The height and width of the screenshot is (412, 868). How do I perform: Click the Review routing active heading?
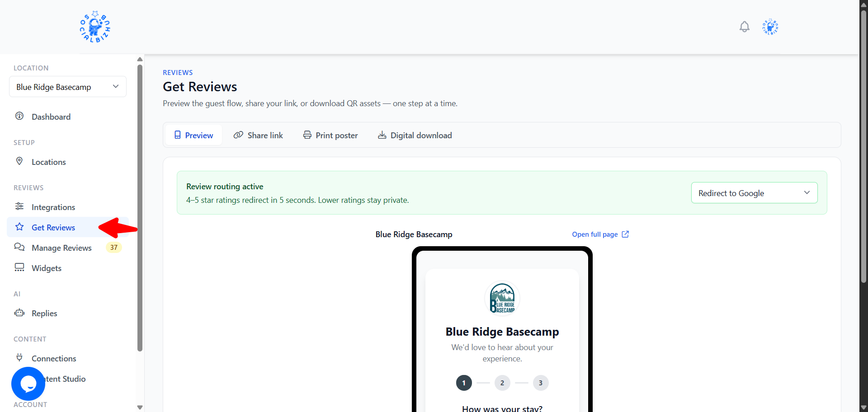tap(225, 187)
